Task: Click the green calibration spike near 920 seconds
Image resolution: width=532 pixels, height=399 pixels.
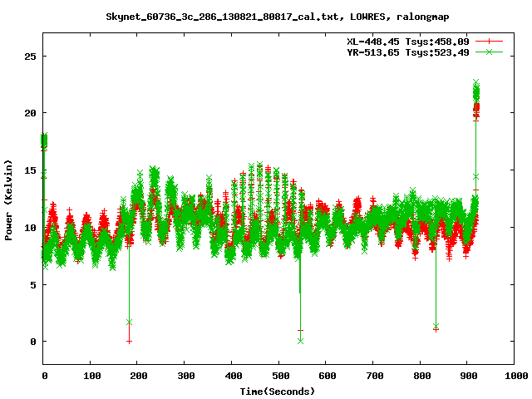Action: (476, 91)
